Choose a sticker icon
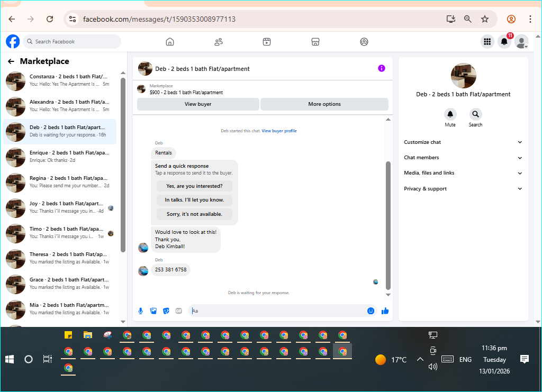This screenshot has height=392, width=542. point(166,311)
